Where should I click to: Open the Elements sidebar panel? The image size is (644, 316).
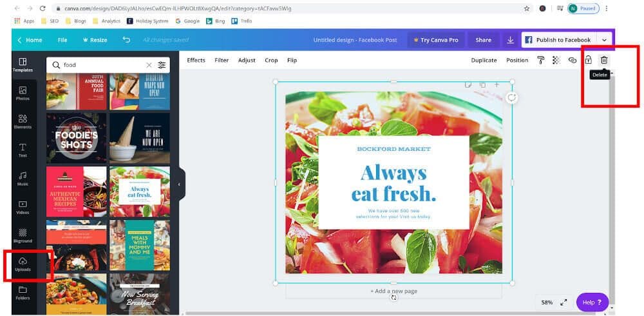[x=23, y=122]
